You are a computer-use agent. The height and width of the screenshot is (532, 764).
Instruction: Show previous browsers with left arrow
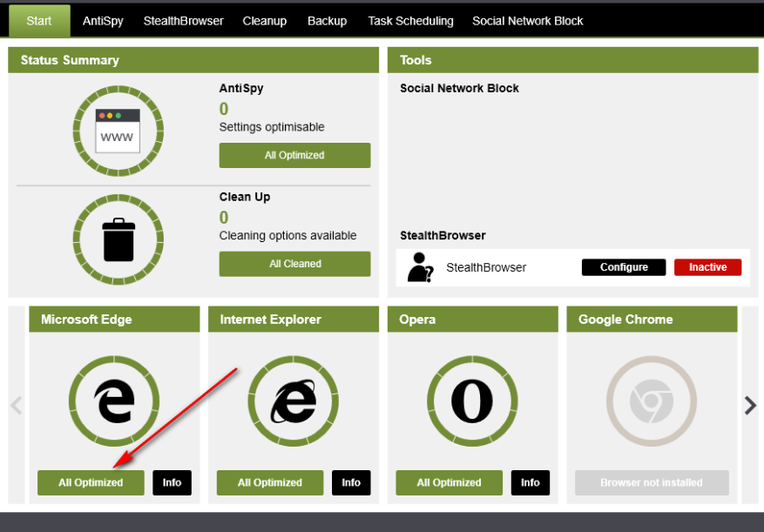[16, 406]
